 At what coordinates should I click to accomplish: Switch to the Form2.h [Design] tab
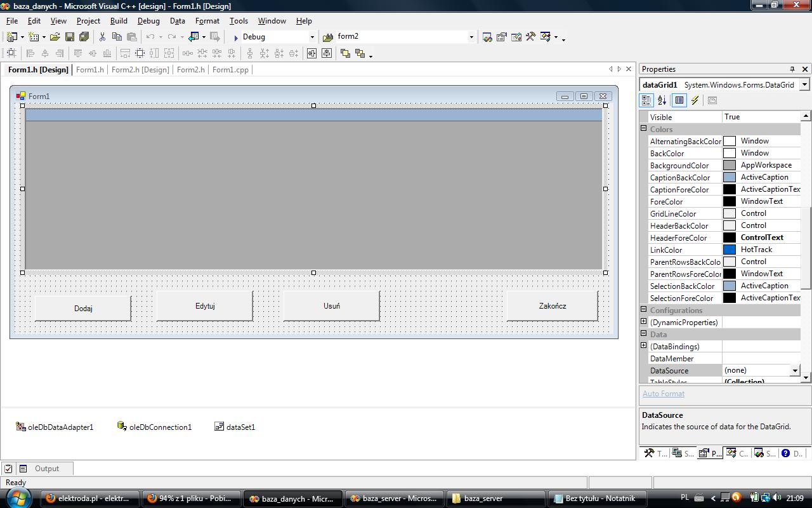[x=140, y=70]
